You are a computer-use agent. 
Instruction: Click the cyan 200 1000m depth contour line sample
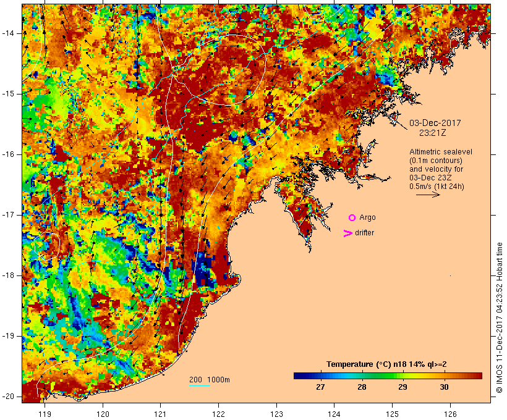tap(200, 385)
